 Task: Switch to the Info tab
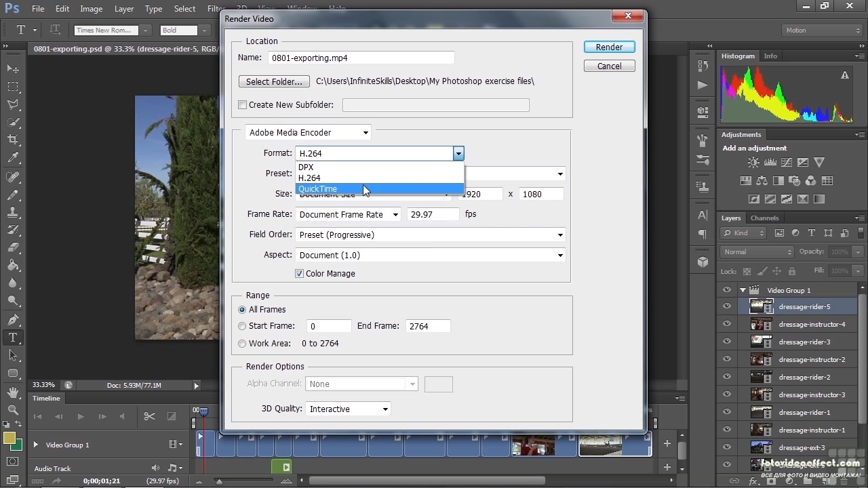[x=770, y=56]
